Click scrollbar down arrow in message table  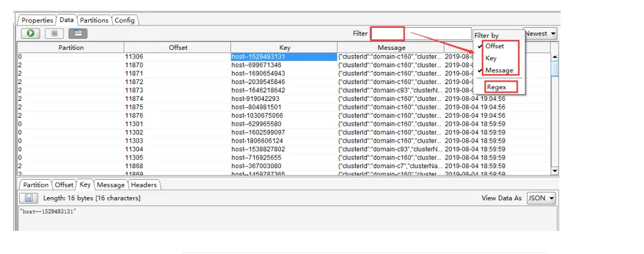(x=554, y=170)
